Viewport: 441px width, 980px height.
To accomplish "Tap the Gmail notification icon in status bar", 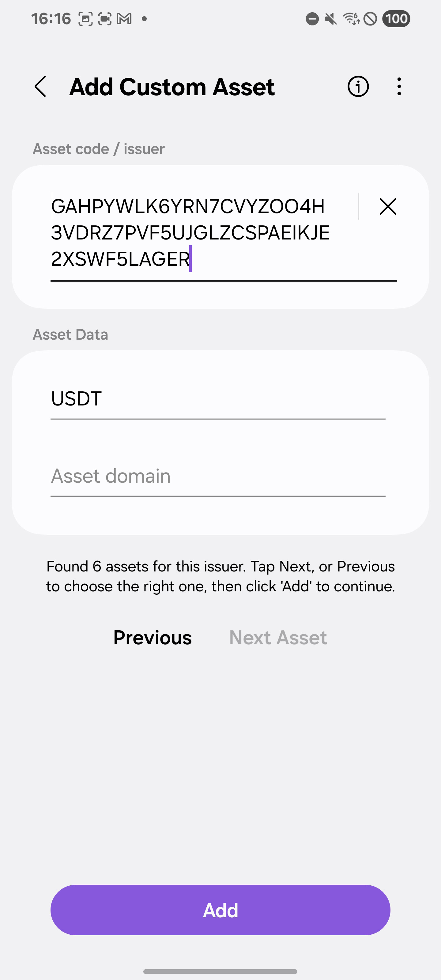I will (124, 19).
